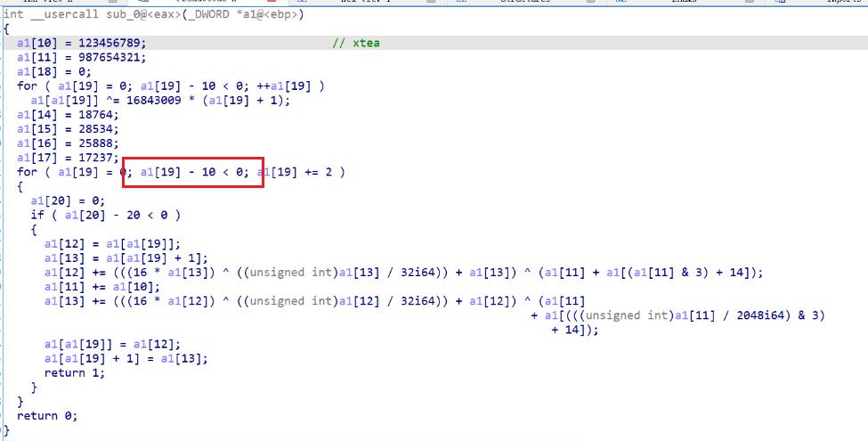
Task: Click the final return 0 statement
Action: (x=47, y=415)
